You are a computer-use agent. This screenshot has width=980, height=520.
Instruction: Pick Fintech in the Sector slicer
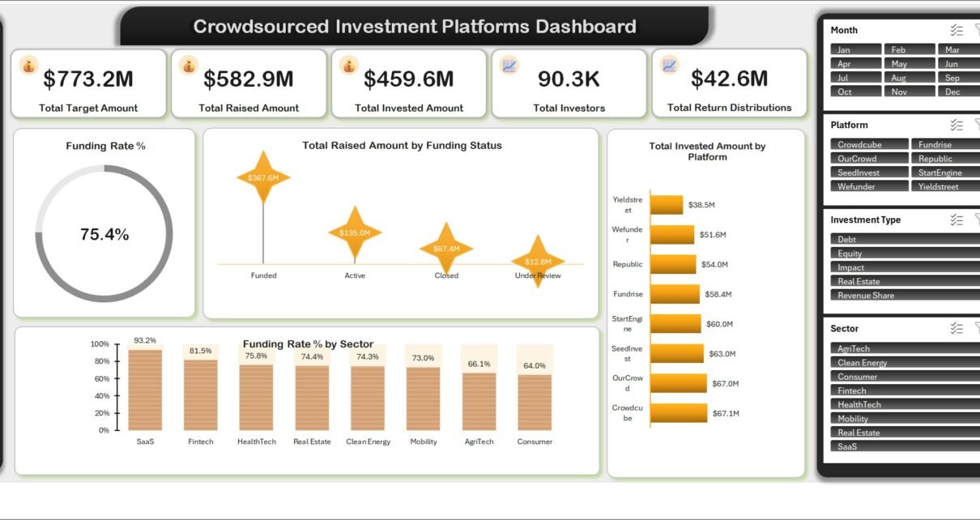click(905, 390)
